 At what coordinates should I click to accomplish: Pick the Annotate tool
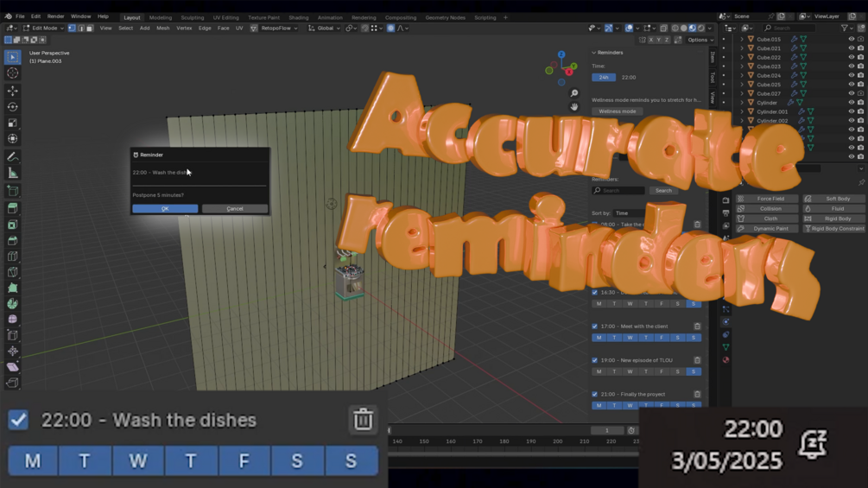coord(13,157)
